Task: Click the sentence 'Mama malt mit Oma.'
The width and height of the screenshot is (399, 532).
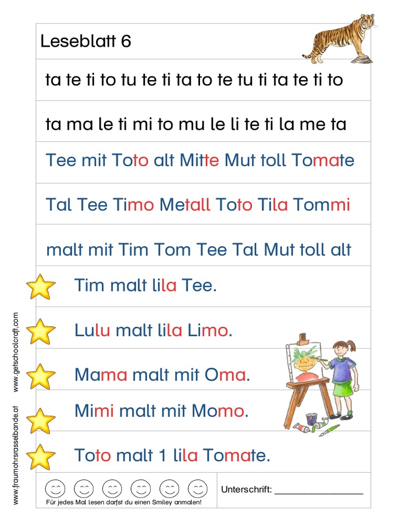Action: coord(162,375)
